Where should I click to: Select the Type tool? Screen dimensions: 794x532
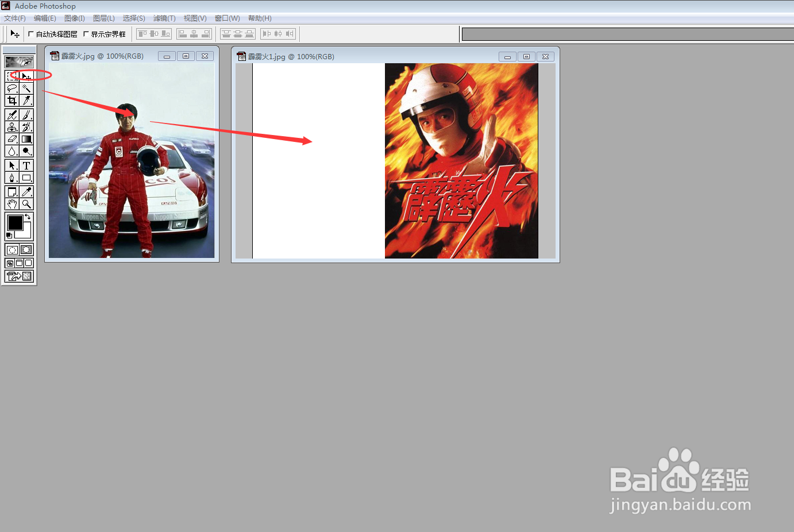26,165
